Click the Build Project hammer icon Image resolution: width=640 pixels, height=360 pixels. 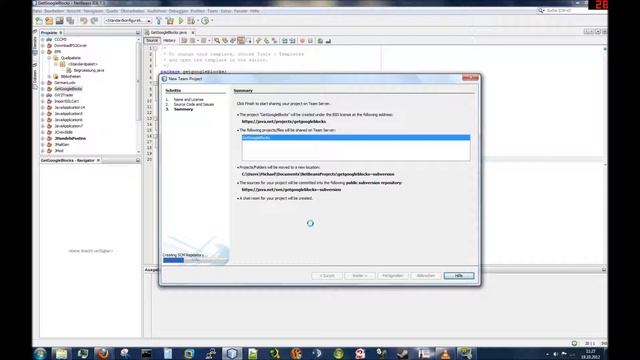click(159, 20)
